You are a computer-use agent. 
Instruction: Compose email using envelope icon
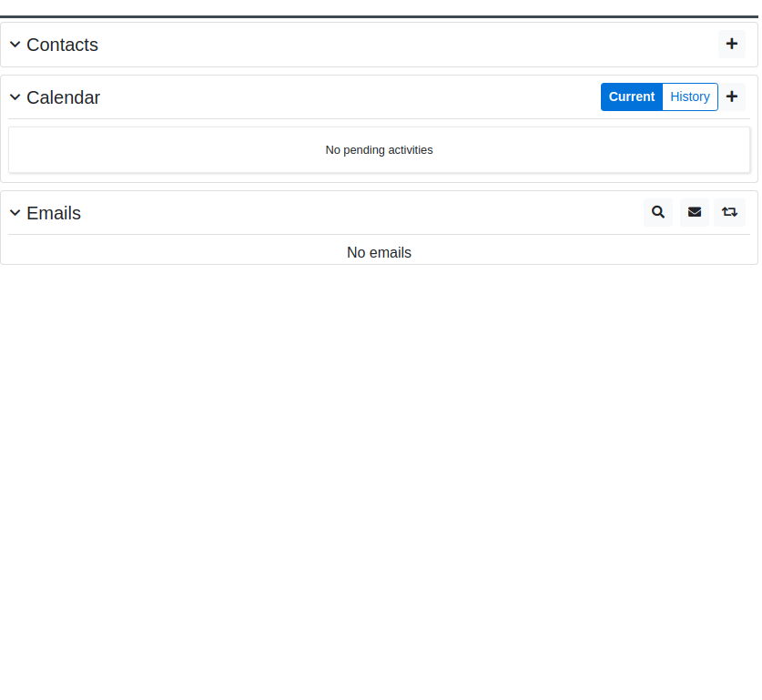point(695,212)
